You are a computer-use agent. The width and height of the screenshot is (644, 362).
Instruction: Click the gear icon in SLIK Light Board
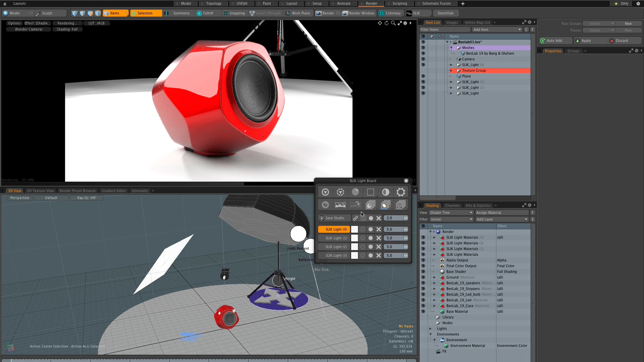[401, 192]
